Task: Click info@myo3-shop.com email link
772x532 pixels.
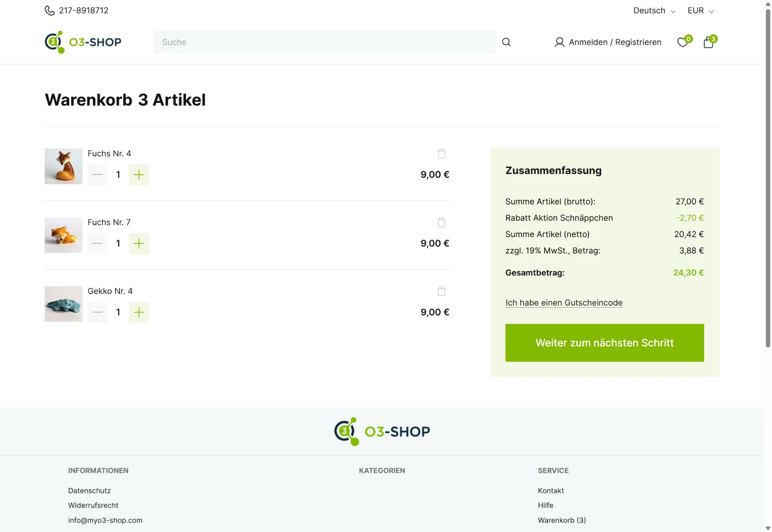Action: (x=105, y=520)
